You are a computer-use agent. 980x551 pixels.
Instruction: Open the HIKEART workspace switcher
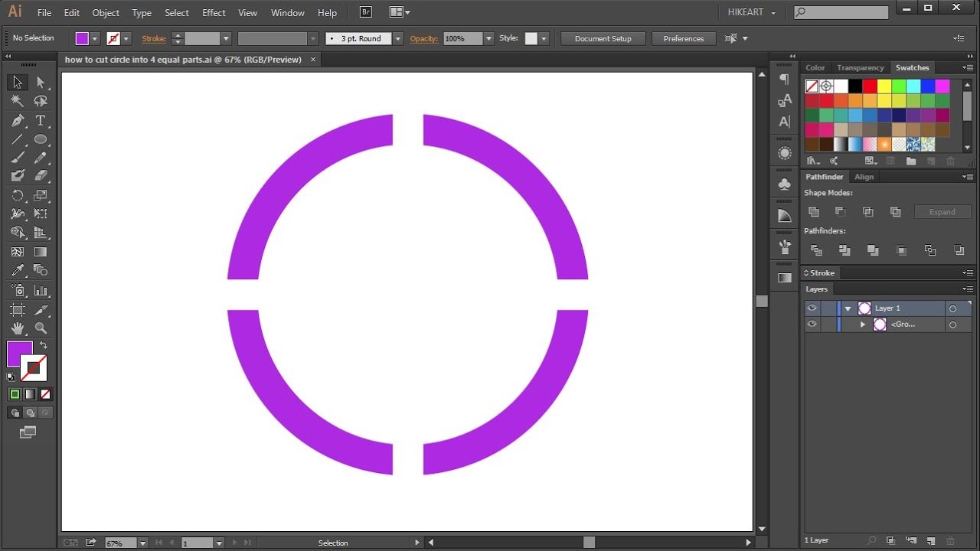pos(751,13)
